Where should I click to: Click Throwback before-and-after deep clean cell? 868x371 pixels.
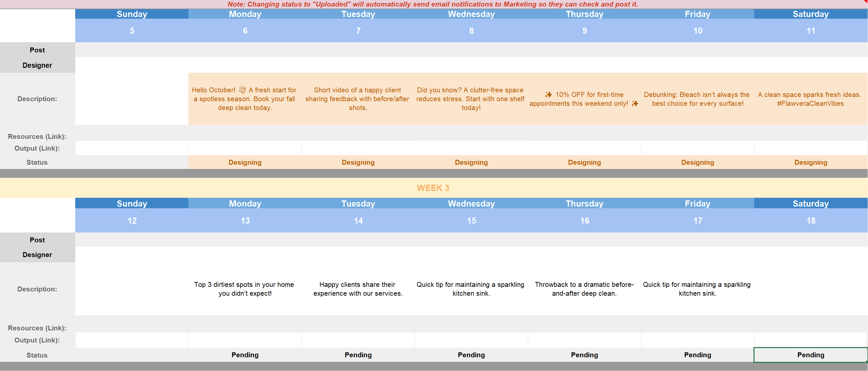pos(584,289)
